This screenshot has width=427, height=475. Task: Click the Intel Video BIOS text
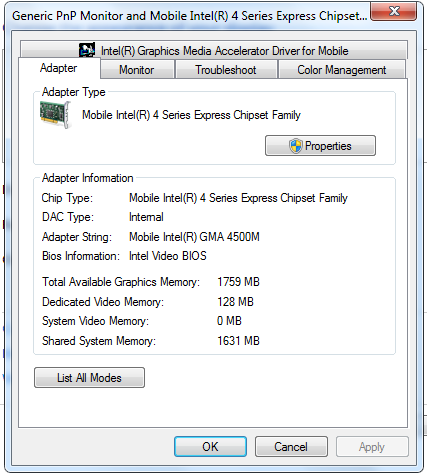[x=168, y=256]
